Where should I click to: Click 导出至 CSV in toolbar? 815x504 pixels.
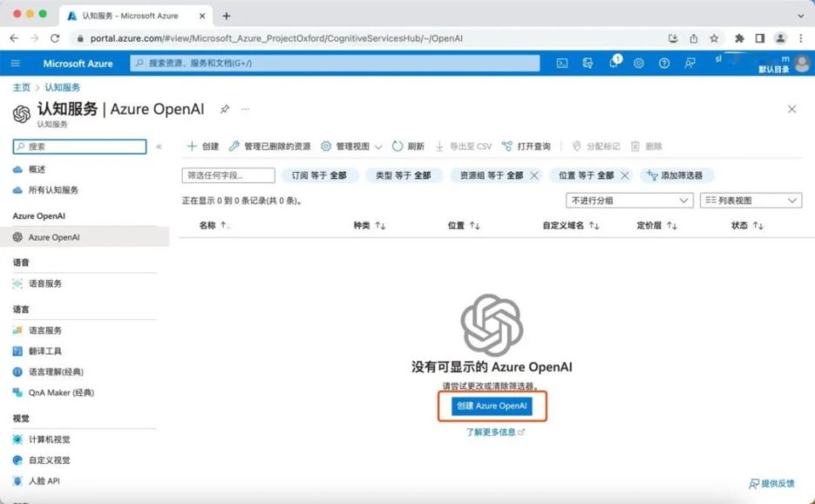click(x=463, y=146)
